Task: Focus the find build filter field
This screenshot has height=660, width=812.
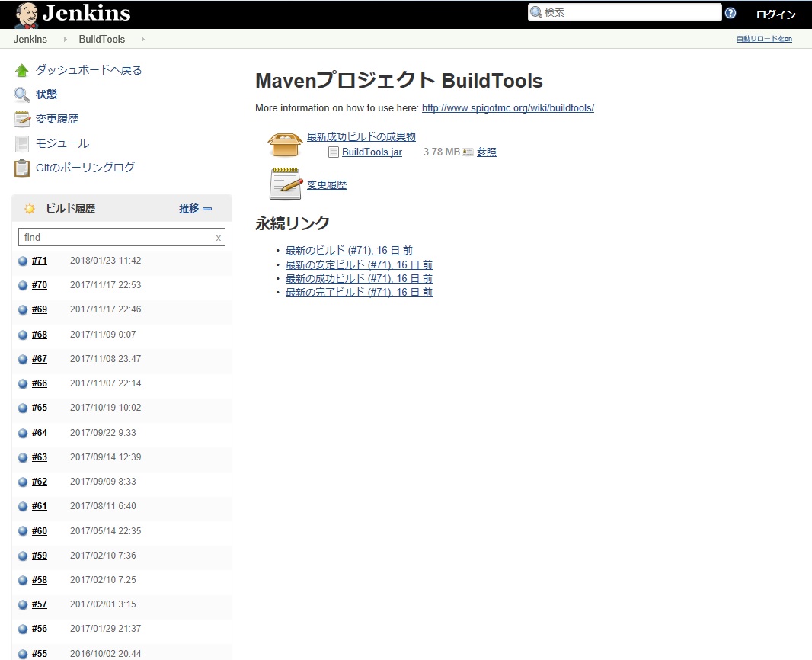Action: tap(122, 237)
